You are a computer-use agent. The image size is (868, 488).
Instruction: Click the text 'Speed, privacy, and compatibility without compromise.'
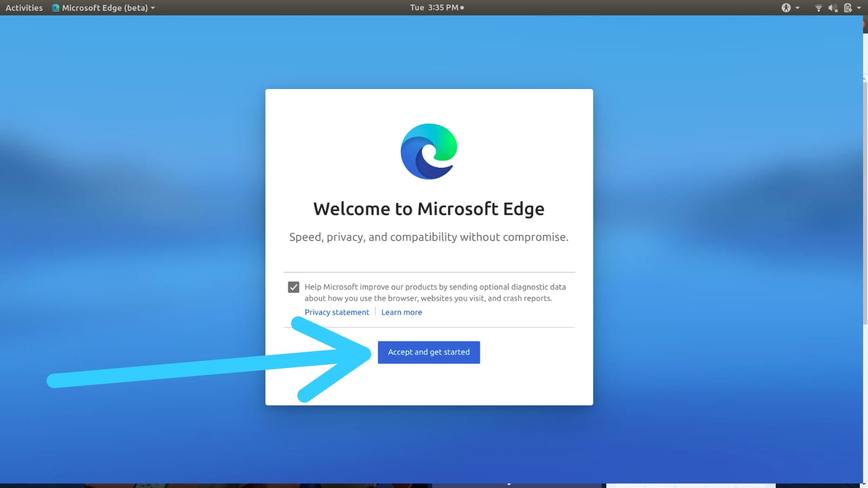pos(429,237)
